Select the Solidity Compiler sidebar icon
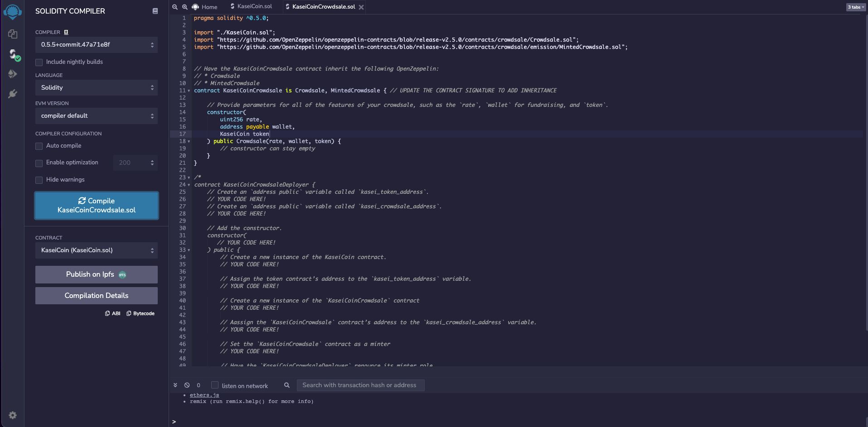868x427 pixels. coord(12,55)
